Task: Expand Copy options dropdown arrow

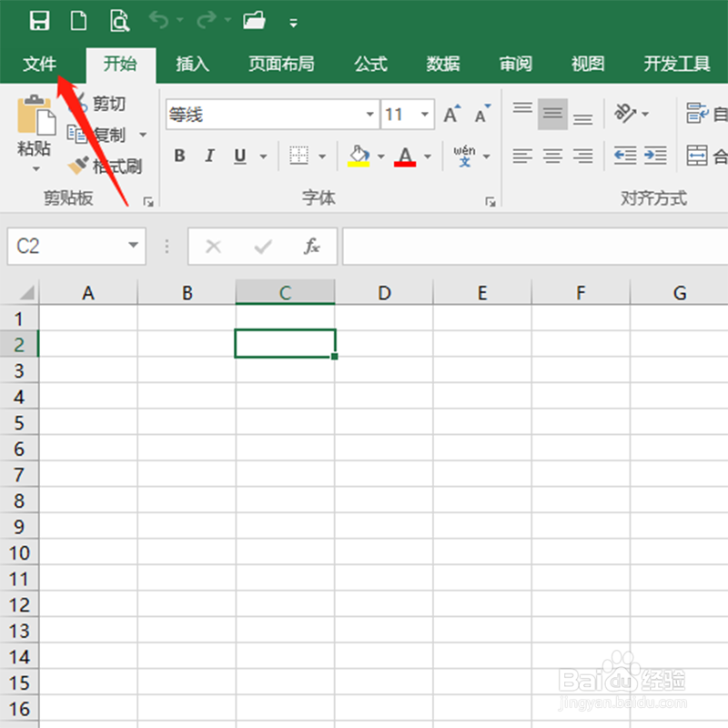Action: pos(143,135)
